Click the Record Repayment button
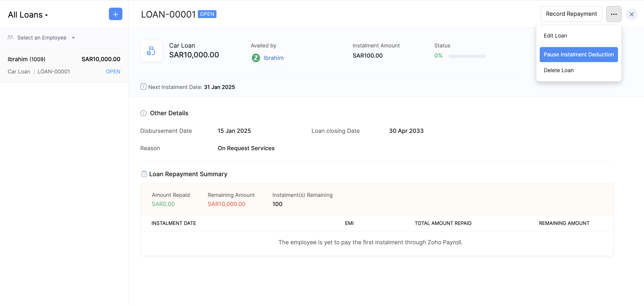Image resolution: width=644 pixels, height=305 pixels. [x=571, y=14]
